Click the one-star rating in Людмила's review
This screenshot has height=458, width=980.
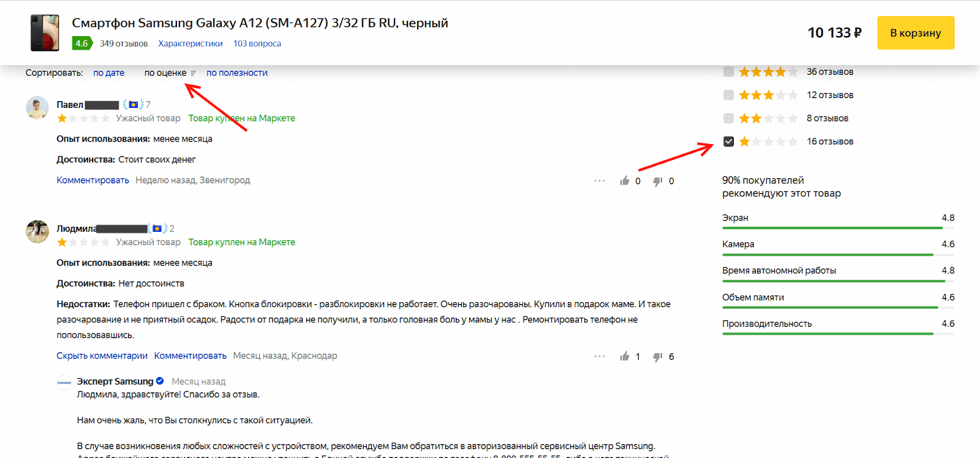[x=83, y=242]
